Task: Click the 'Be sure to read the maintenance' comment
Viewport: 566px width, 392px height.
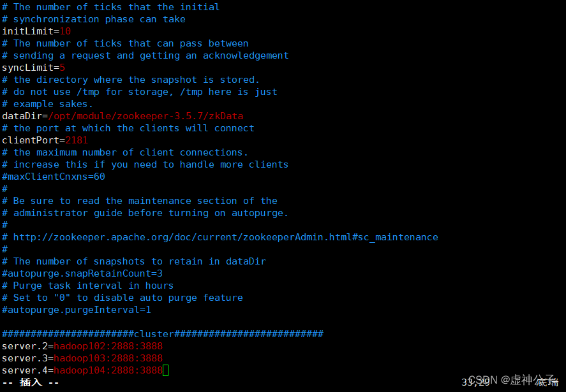Action: 139,201
